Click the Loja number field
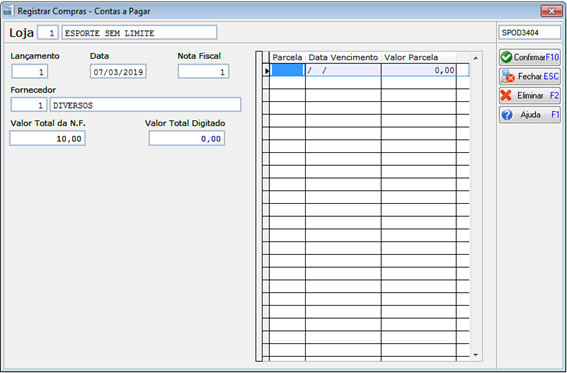This screenshot has width=567, height=373. [x=48, y=33]
